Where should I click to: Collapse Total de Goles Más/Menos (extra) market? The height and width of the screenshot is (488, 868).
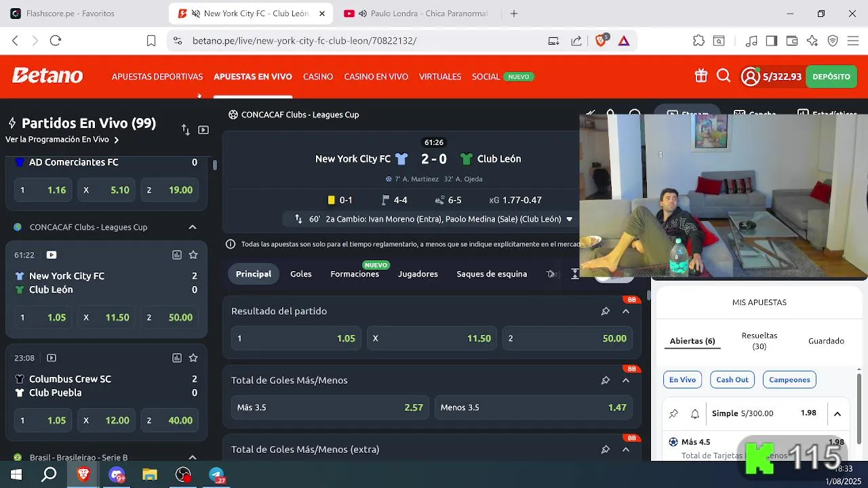[x=626, y=449]
